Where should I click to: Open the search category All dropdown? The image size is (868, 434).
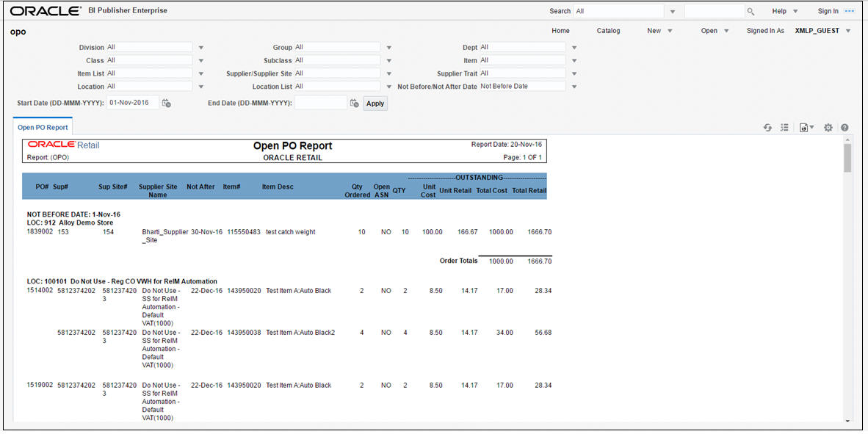click(x=673, y=10)
